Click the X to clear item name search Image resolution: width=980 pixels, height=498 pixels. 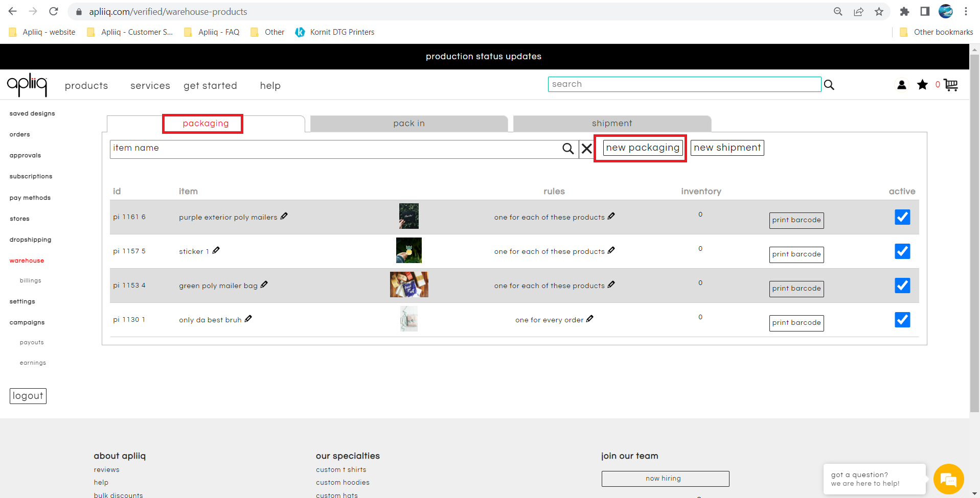pos(586,149)
